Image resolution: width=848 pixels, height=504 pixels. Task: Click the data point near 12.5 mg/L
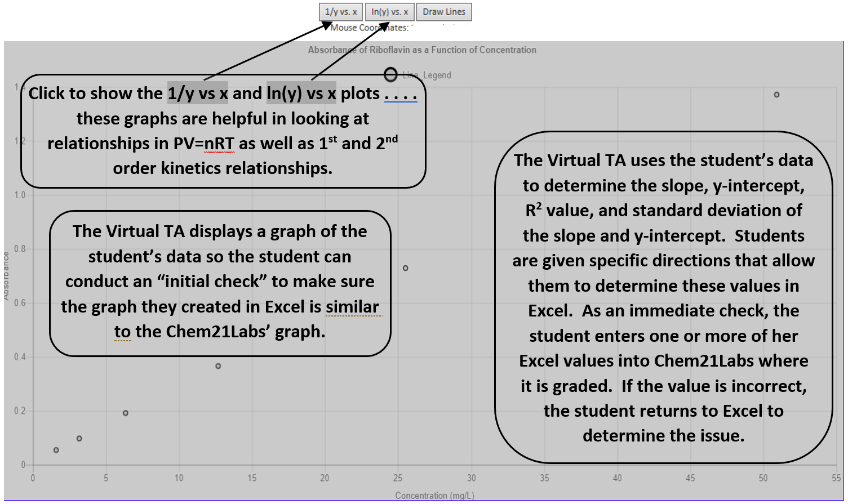click(218, 366)
